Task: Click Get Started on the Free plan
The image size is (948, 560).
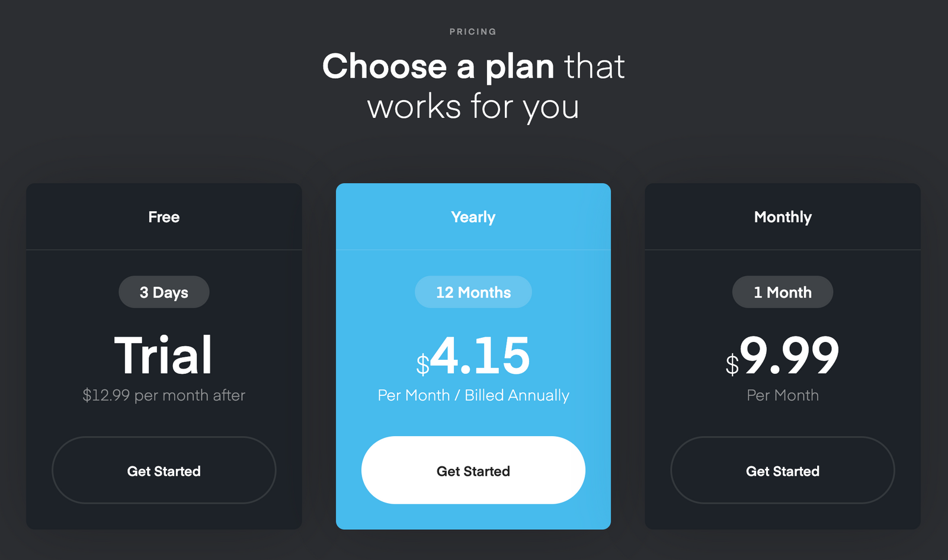Action: pos(164,471)
